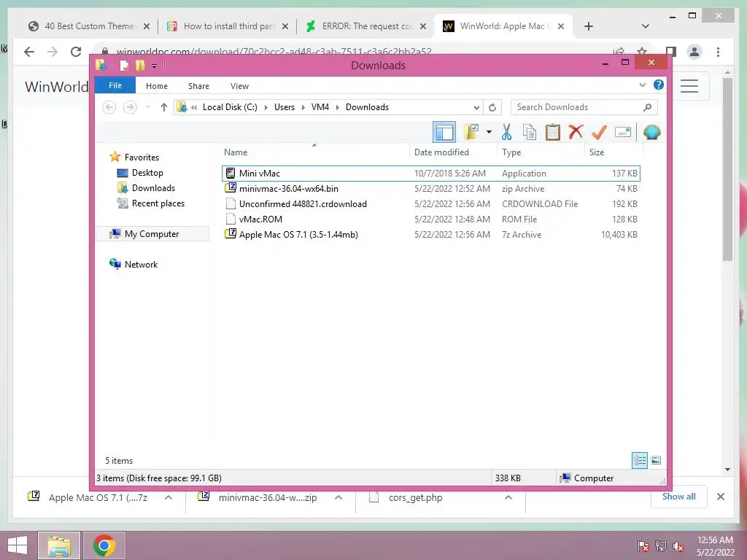Switch to Details view button
The width and height of the screenshot is (747, 560).
(x=640, y=461)
